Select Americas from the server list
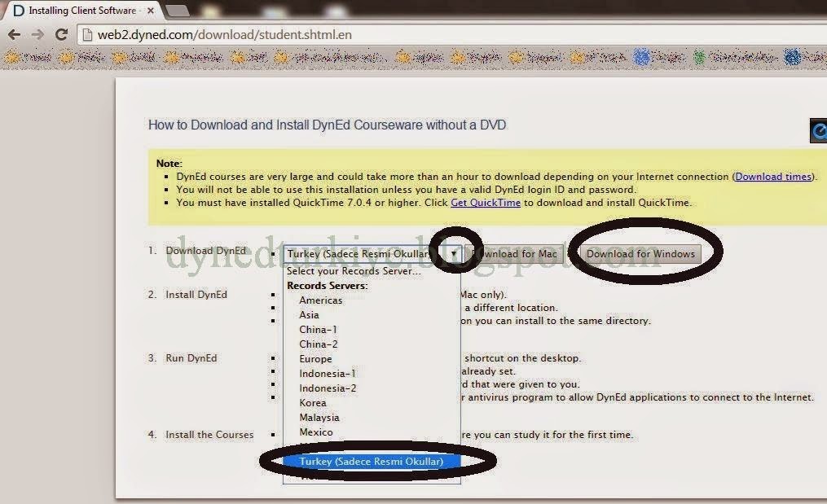Image resolution: width=827 pixels, height=504 pixels. (x=372, y=300)
